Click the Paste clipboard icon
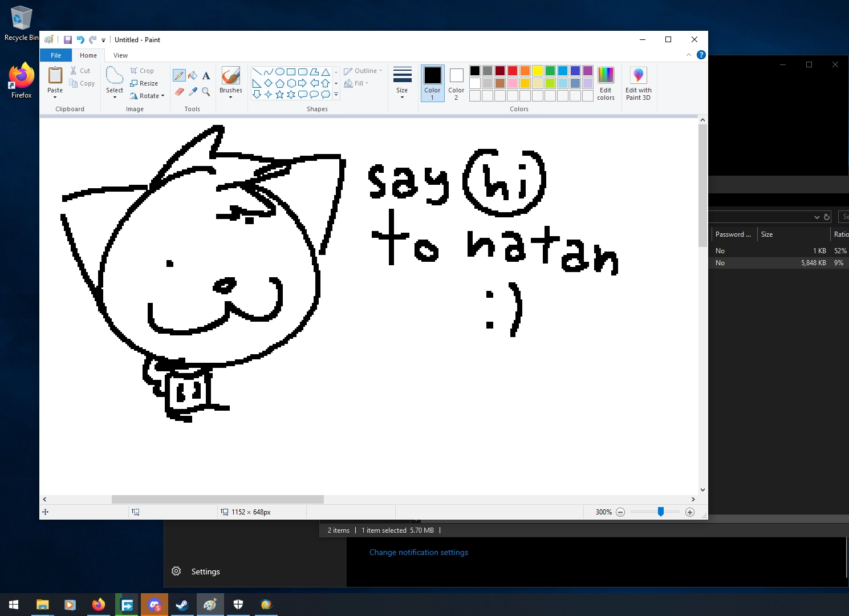 click(x=55, y=75)
